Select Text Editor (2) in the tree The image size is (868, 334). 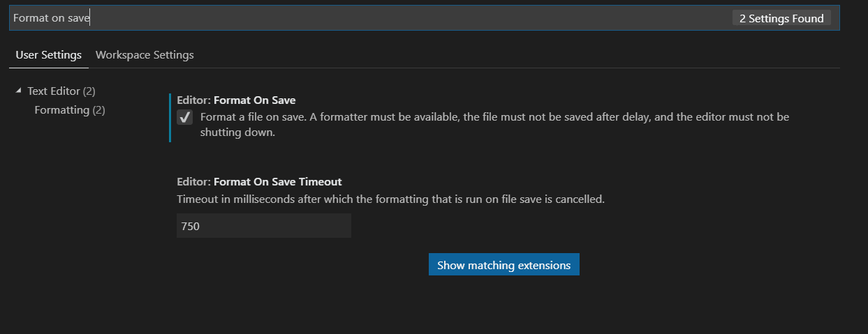coord(61,91)
